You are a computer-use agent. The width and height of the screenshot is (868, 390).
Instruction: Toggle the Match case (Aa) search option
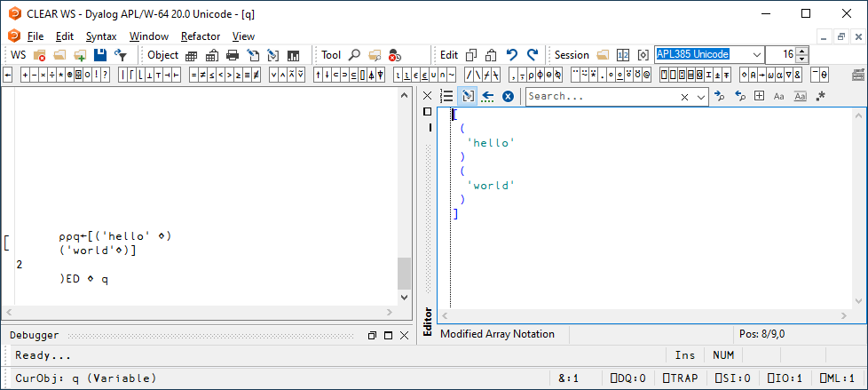pos(779,96)
